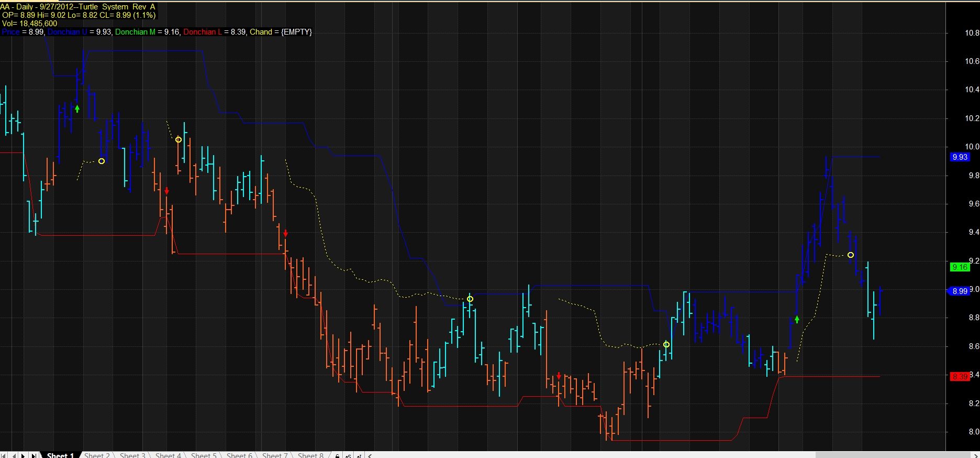This screenshot has height=458, width=980.
Task: Click the 10.2 price axis label
Action: [x=972, y=118]
